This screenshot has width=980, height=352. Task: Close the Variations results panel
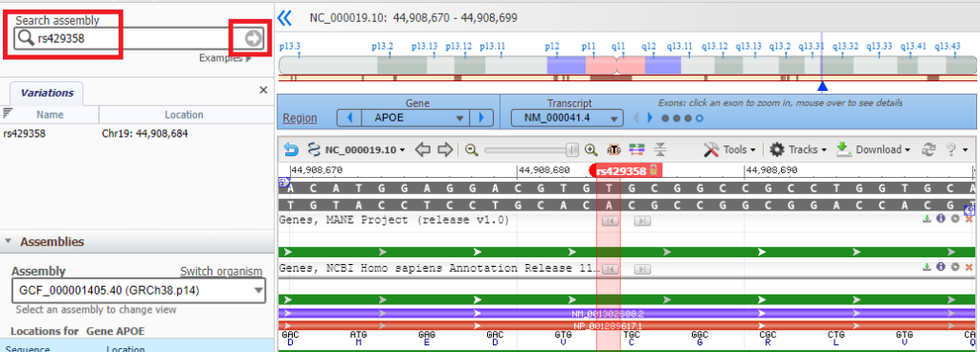tap(263, 91)
